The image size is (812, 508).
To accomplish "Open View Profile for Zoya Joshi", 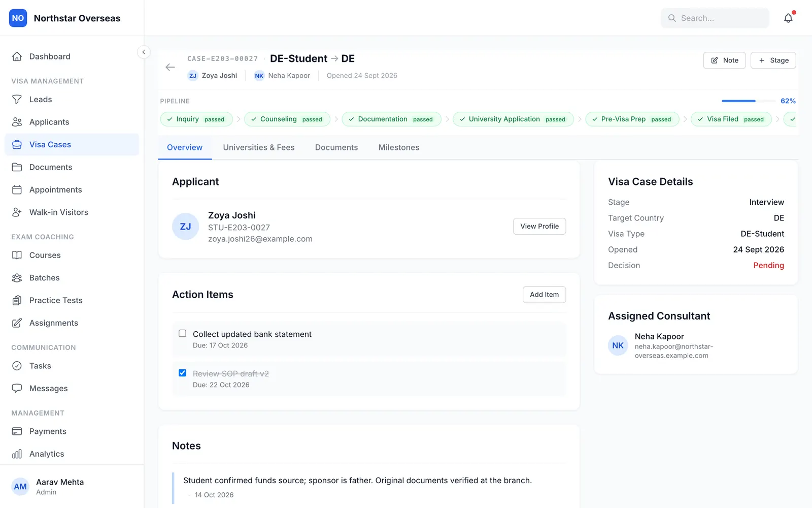I will 539,227.
